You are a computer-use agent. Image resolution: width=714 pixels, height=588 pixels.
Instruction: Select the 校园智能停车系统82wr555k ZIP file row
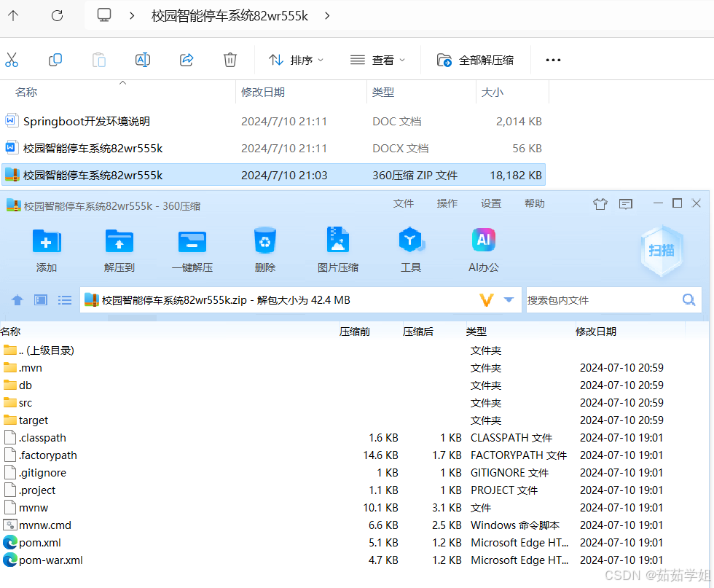point(273,175)
